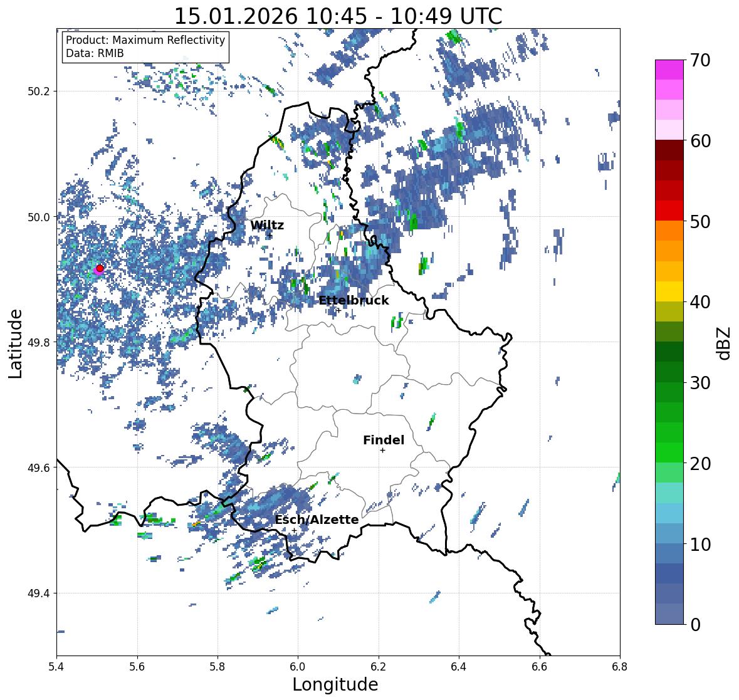Click the 'Product: Maximum Reflectivity' legend text

click(x=145, y=40)
